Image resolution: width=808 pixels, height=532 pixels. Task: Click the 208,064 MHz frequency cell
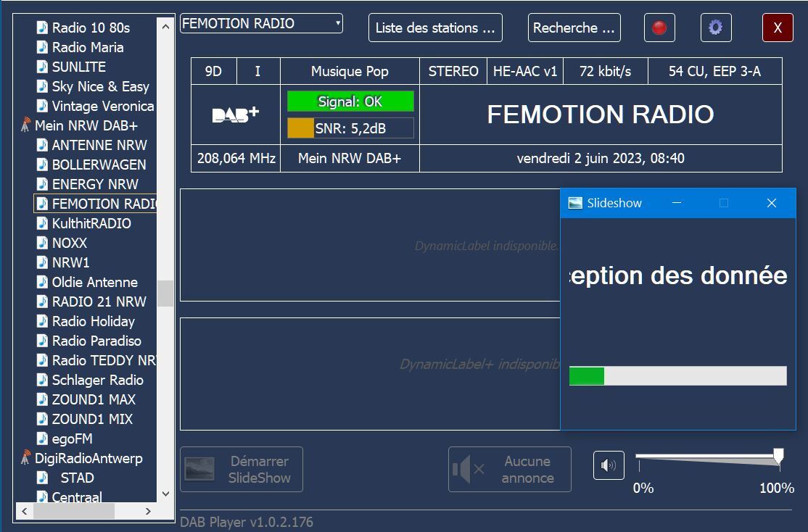(236, 158)
